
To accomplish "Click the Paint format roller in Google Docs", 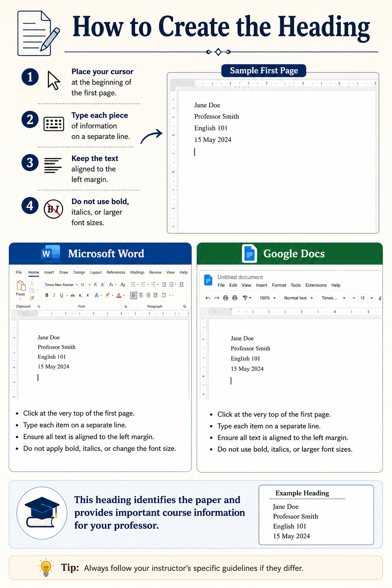I will pos(245,298).
